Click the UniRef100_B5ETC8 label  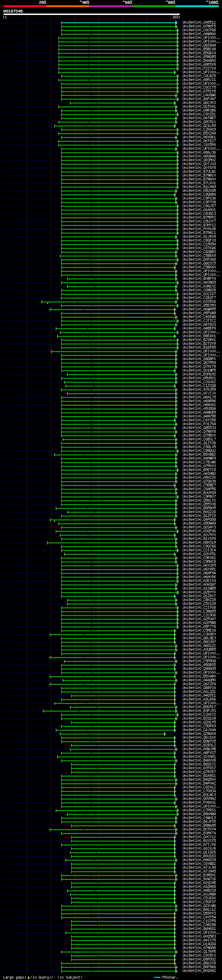tap(199, 470)
